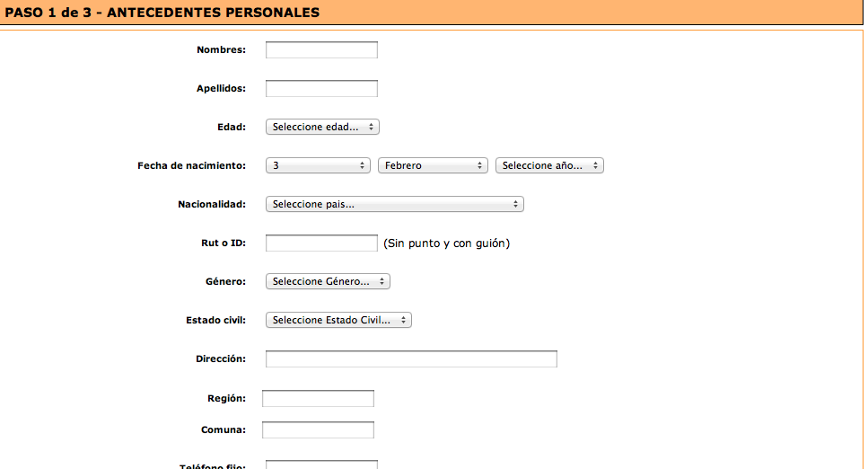
Task: Click the Teléfono fijo input field
Action: (x=321, y=465)
